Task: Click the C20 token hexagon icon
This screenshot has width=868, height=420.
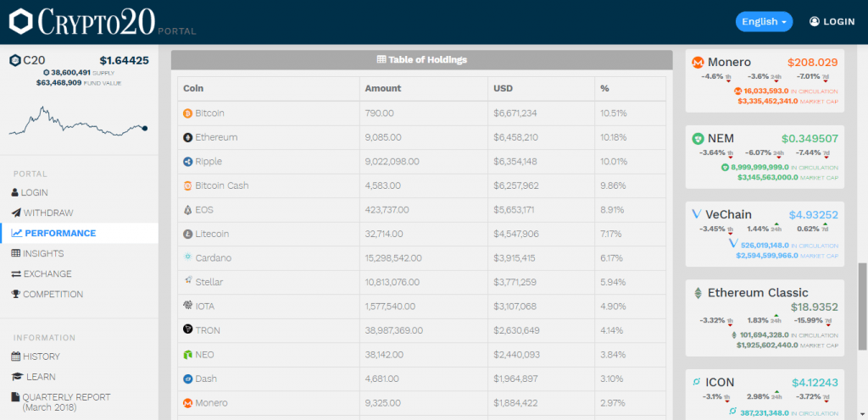Action: coord(15,61)
